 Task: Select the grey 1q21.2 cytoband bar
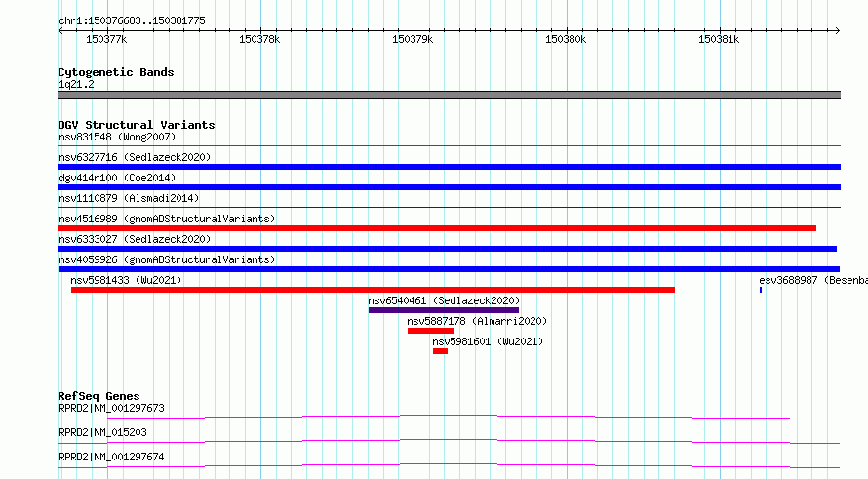pos(449,95)
